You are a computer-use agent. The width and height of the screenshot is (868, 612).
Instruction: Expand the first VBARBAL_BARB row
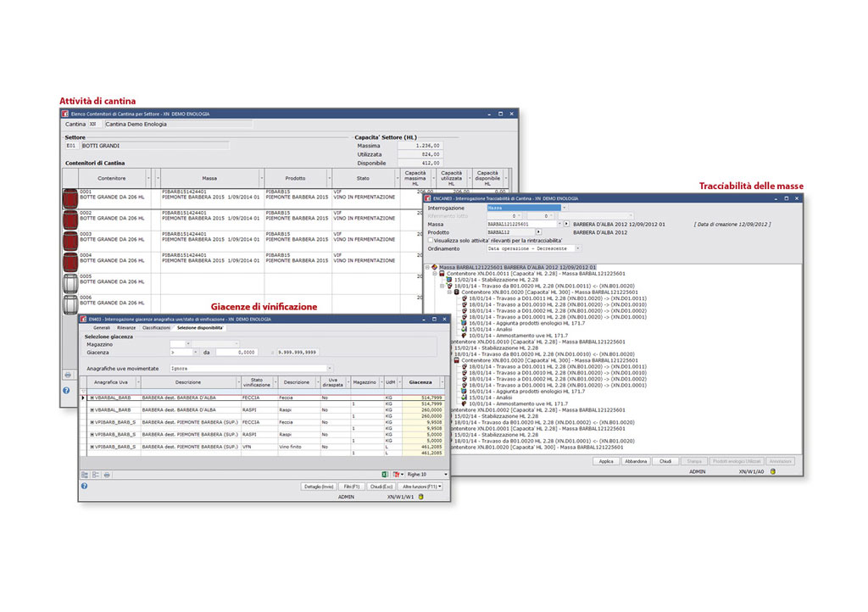pos(92,397)
